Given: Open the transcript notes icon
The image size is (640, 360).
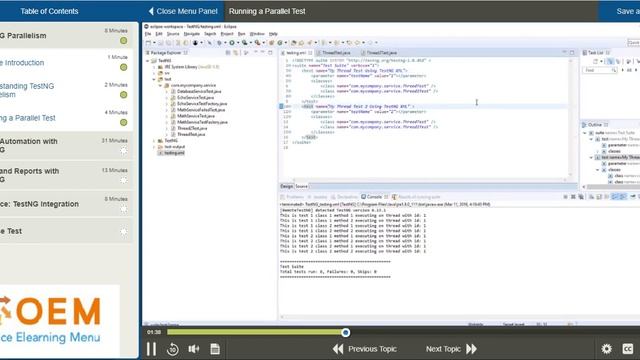Looking at the screenshot, I should [215, 349].
